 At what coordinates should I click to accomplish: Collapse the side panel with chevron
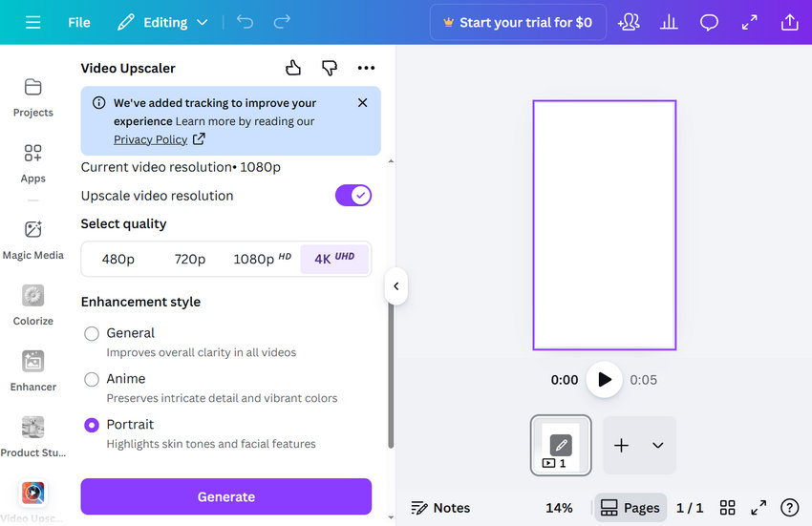click(x=396, y=286)
